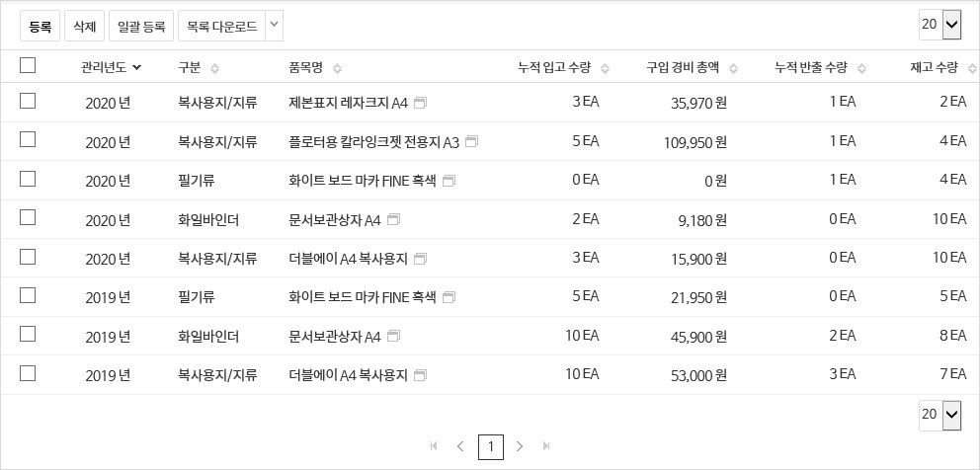The height and width of the screenshot is (470, 980).
Task: Sort by 품목명 column sort icon
Action: pos(338,69)
